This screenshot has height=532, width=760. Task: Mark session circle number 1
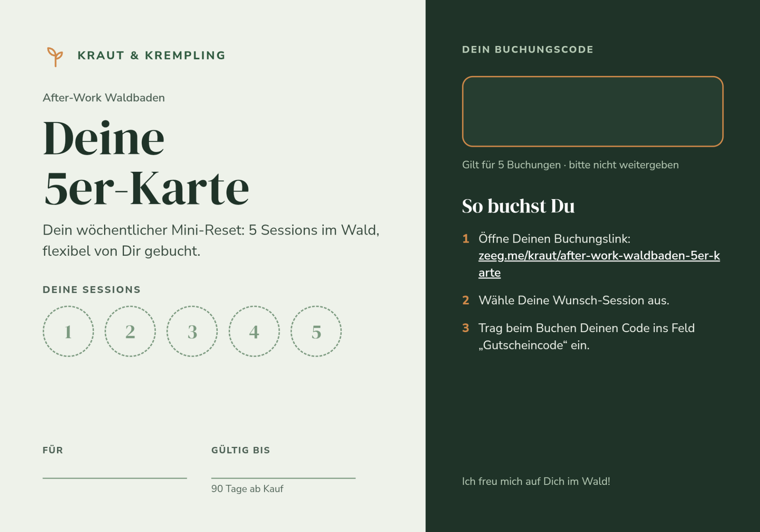pyautogui.click(x=68, y=331)
